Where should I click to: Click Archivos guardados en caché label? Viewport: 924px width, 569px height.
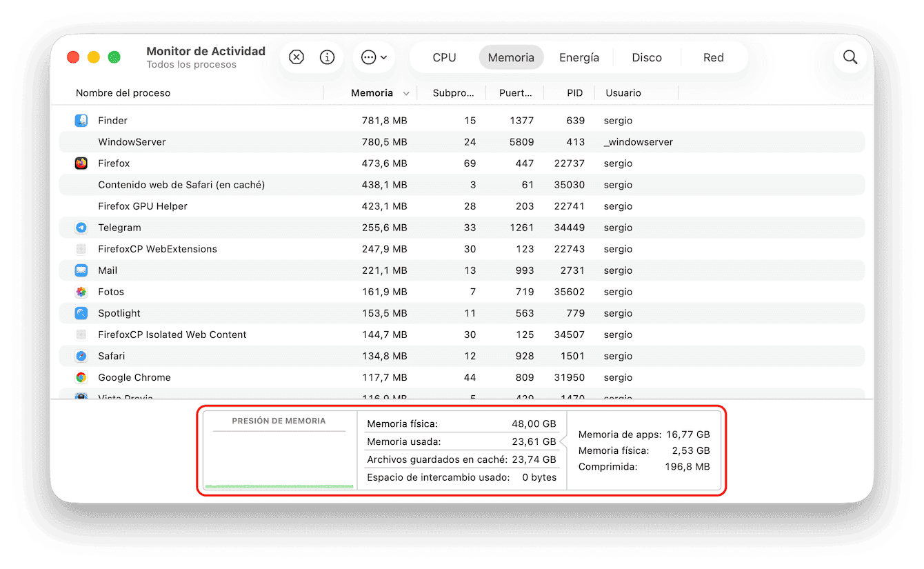point(437,459)
